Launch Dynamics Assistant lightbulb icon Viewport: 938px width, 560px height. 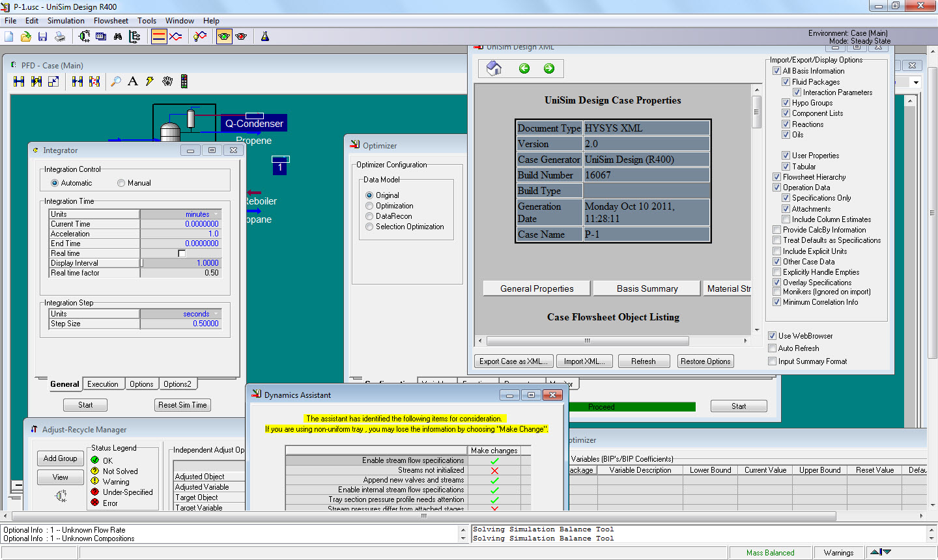point(201,36)
